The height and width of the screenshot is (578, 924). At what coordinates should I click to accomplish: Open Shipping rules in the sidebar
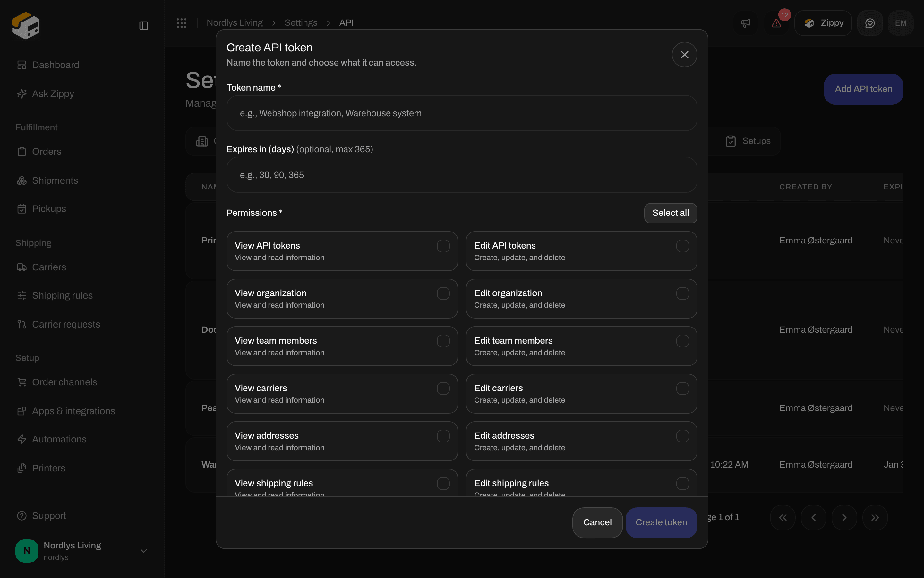tap(82, 295)
